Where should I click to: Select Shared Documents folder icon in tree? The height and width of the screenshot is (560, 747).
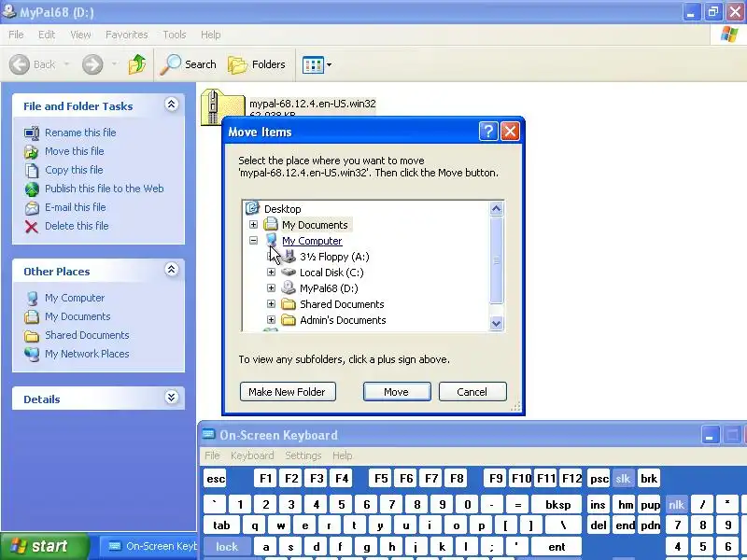click(289, 304)
